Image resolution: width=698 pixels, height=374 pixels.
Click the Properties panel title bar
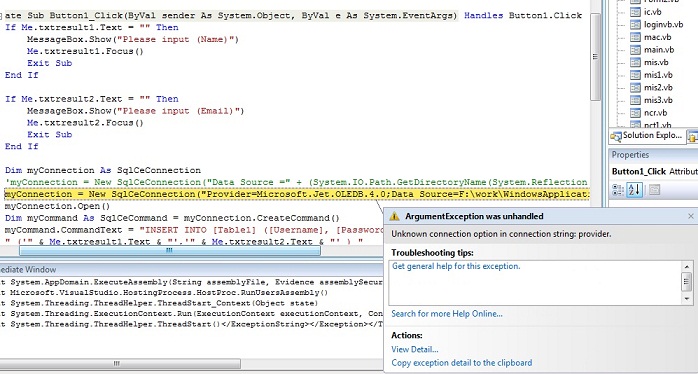653,155
